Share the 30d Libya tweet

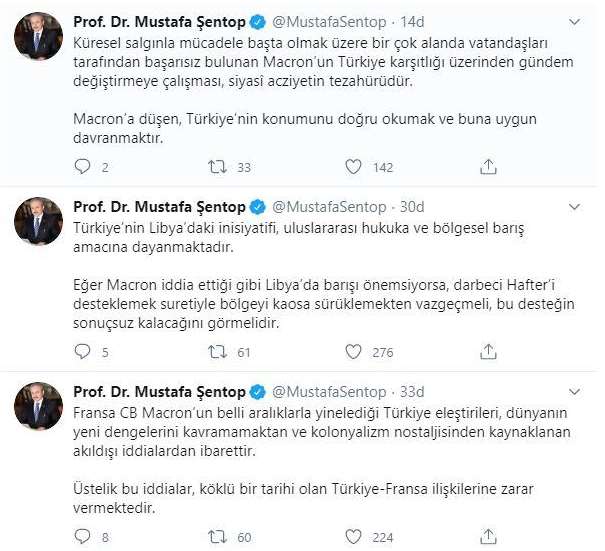[x=487, y=352]
